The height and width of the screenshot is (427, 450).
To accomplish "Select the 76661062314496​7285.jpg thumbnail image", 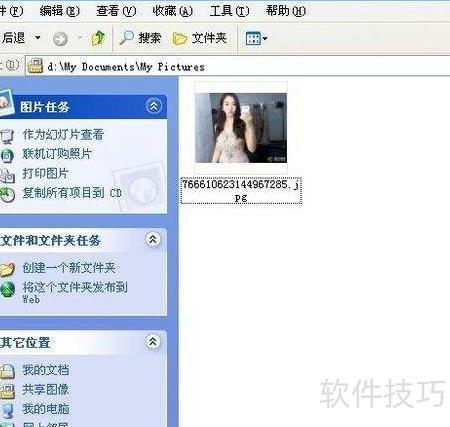I will pos(241,128).
